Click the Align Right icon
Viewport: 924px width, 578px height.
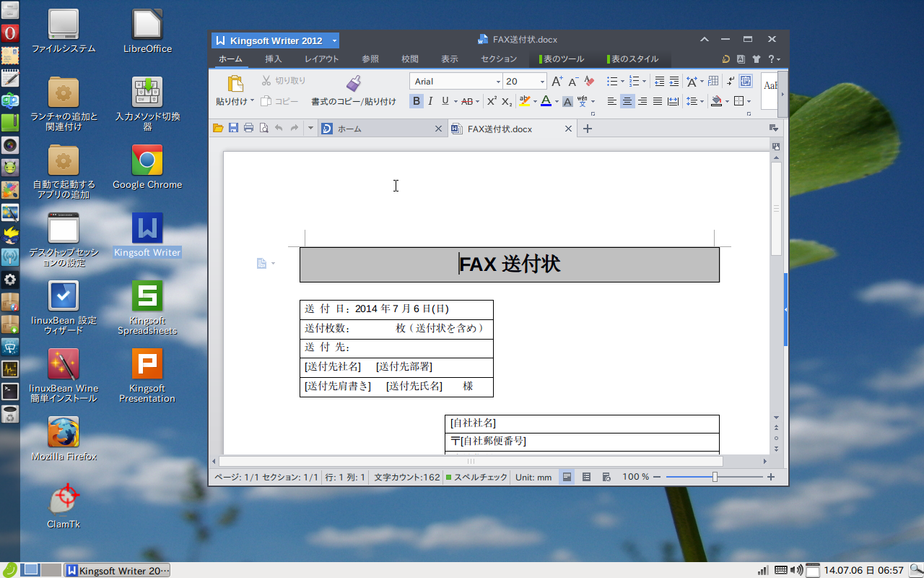point(642,101)
